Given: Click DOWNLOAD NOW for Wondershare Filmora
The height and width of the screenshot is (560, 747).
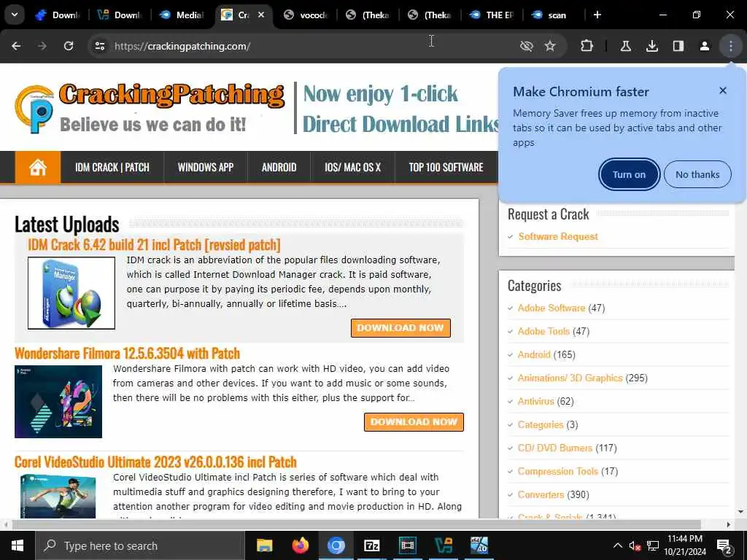Looking at the screenshot, I should pos(414,422).
